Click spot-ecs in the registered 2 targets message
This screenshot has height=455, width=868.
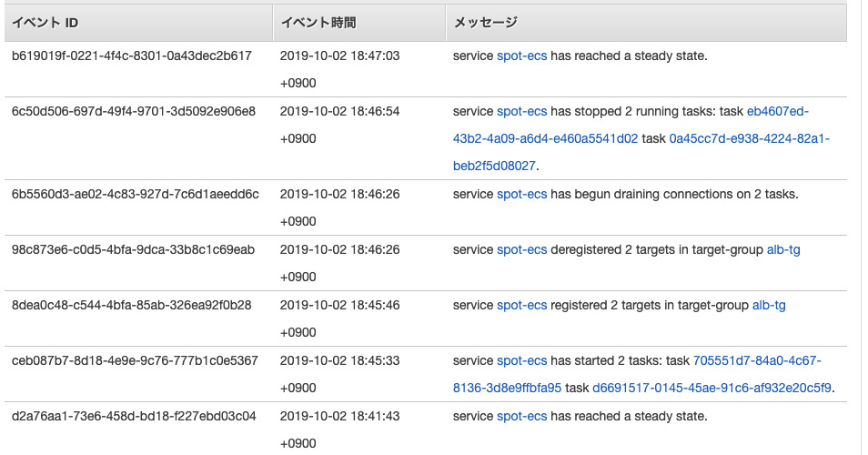tap(521, 305)
